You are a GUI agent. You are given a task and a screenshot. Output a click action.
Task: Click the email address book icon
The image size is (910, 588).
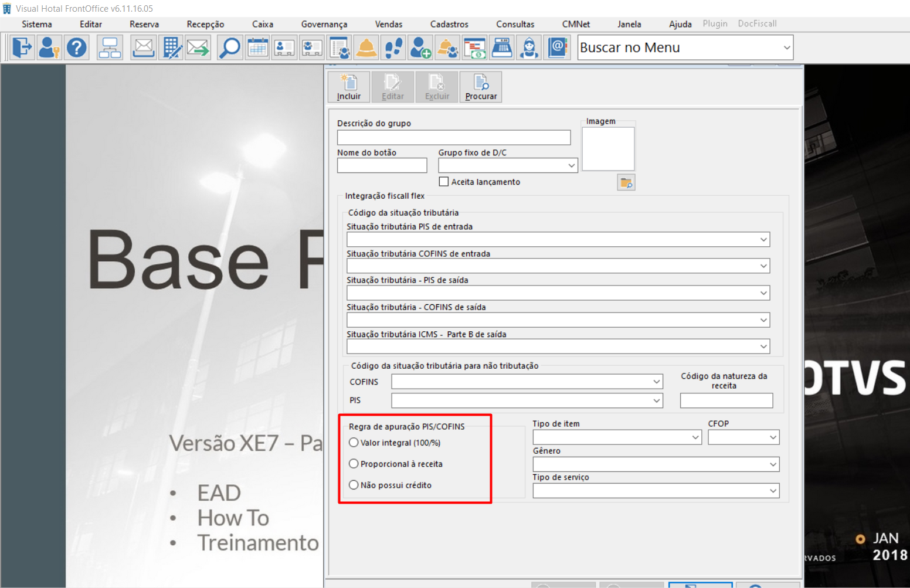(557, 47)
